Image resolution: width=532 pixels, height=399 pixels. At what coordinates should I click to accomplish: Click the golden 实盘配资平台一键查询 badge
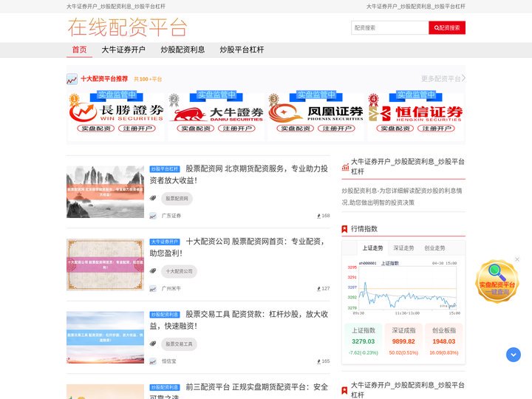[x=497, y=282]
